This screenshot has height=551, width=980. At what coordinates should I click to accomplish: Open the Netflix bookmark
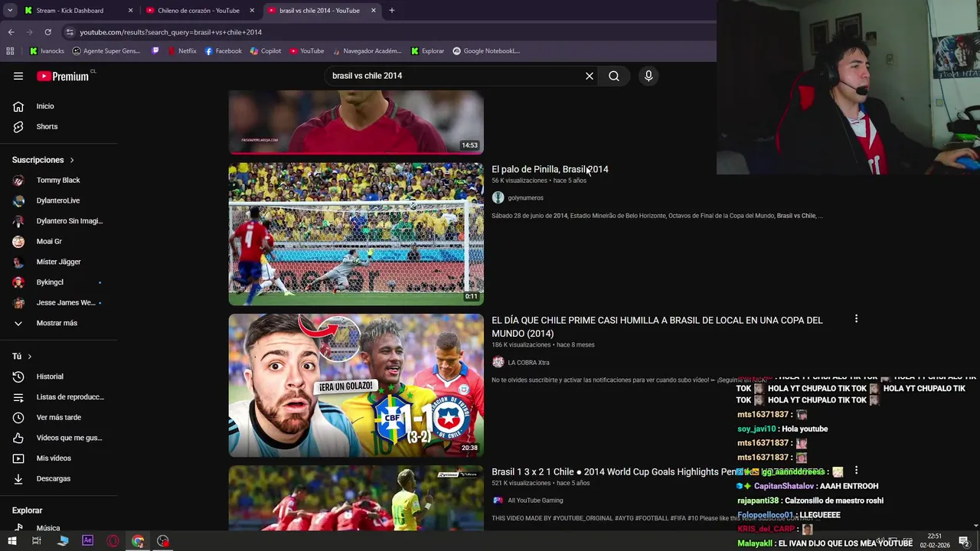181,51
